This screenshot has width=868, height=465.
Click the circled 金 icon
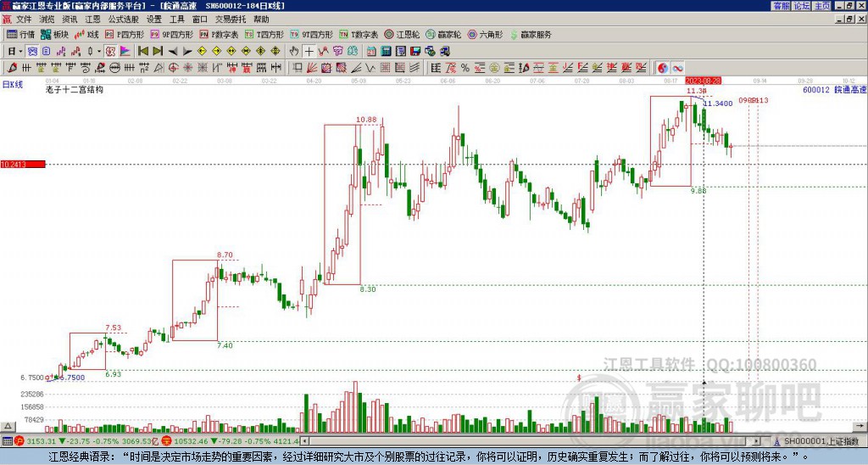click(x=494, y=68)
